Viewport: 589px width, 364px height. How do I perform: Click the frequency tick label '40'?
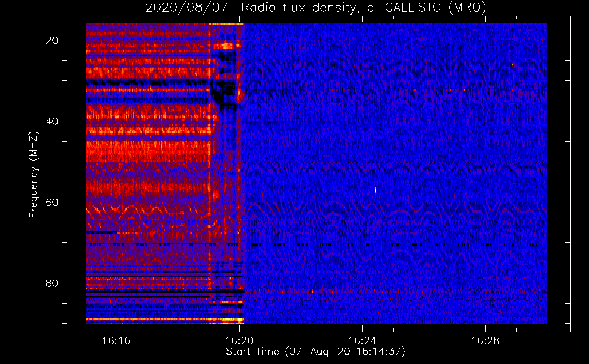coord(52,121)
